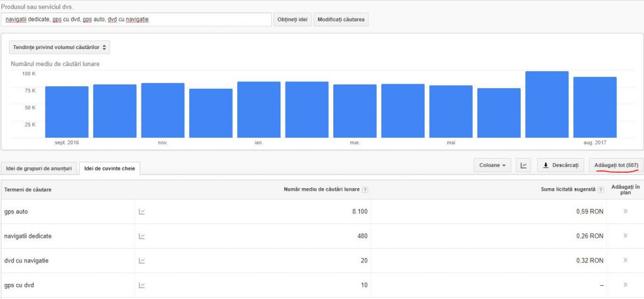Click trend chart icon for dvd cu navigatie
Screen dimensions: 644x299
click(x=142, y=261)
